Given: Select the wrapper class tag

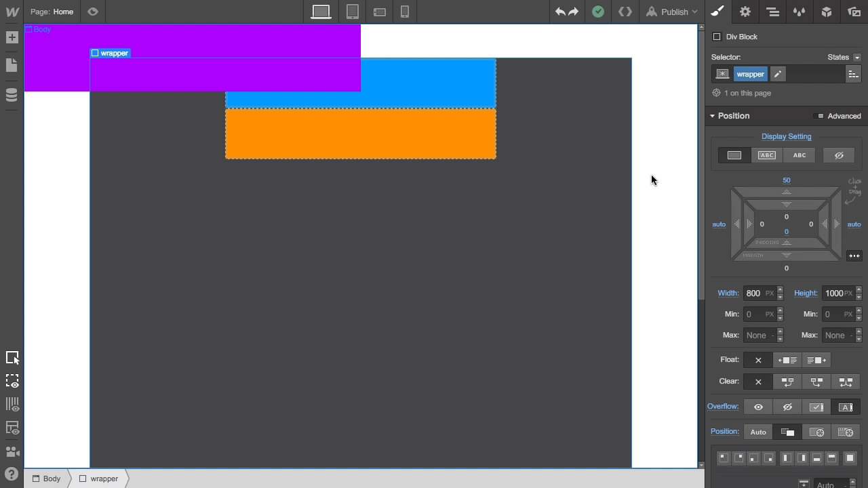Looking at the screenshot, I should click(x=750, y=74).
